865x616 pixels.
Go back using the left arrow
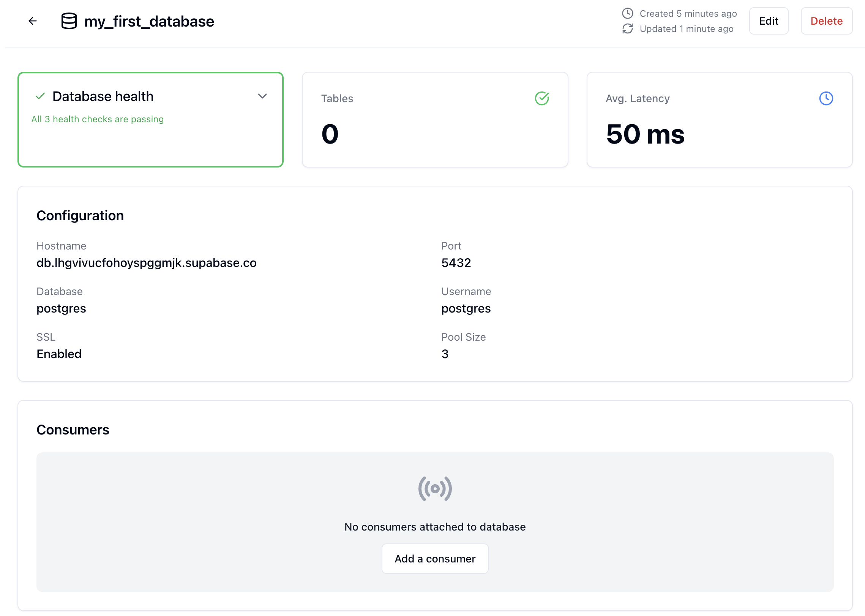33,21
